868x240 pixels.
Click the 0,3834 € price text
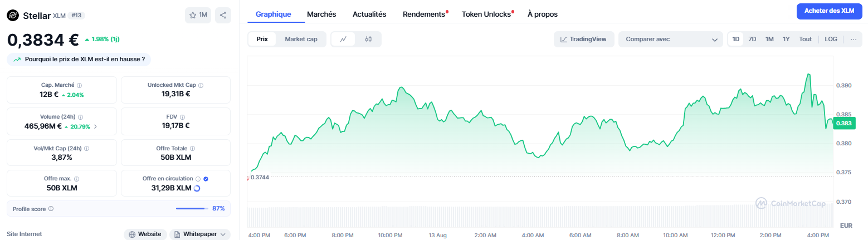click(43, 40)
